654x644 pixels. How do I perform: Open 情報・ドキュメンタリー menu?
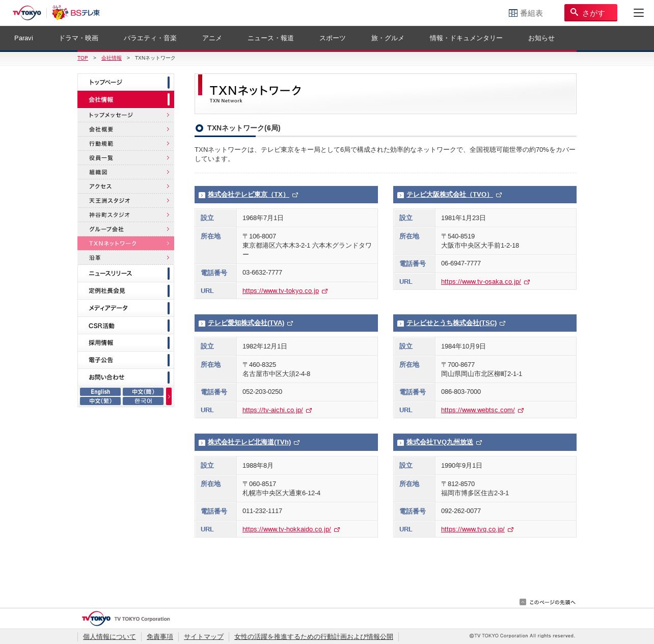pyautogui.click(x=466, y=38)
